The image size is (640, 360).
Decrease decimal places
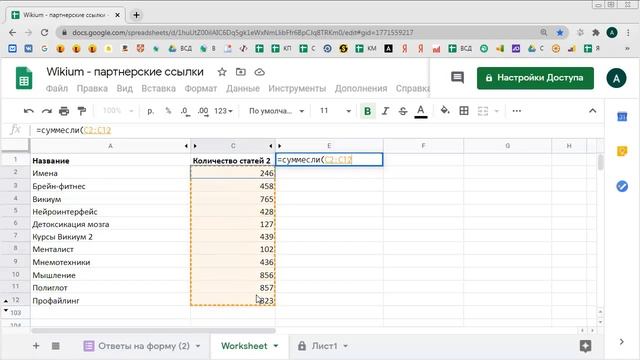185,111
